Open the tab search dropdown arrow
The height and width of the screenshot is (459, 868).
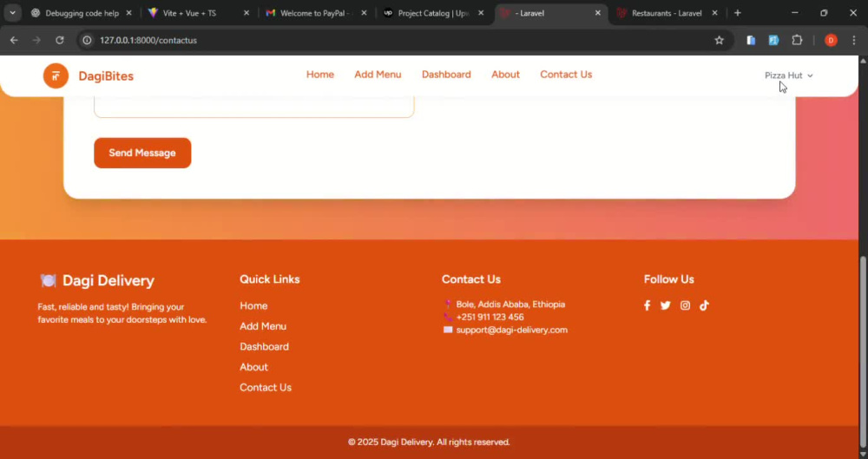coord(12,13)
